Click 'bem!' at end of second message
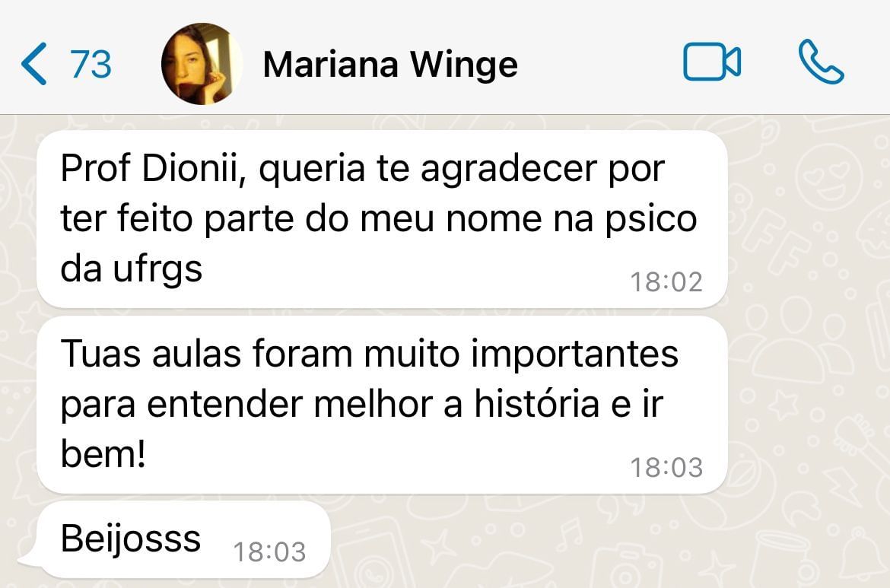 [x=103, y=453]
